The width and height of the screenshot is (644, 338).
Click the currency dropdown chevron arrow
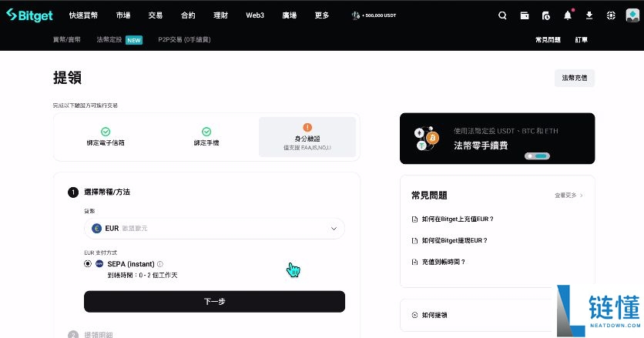click(334, 229)
